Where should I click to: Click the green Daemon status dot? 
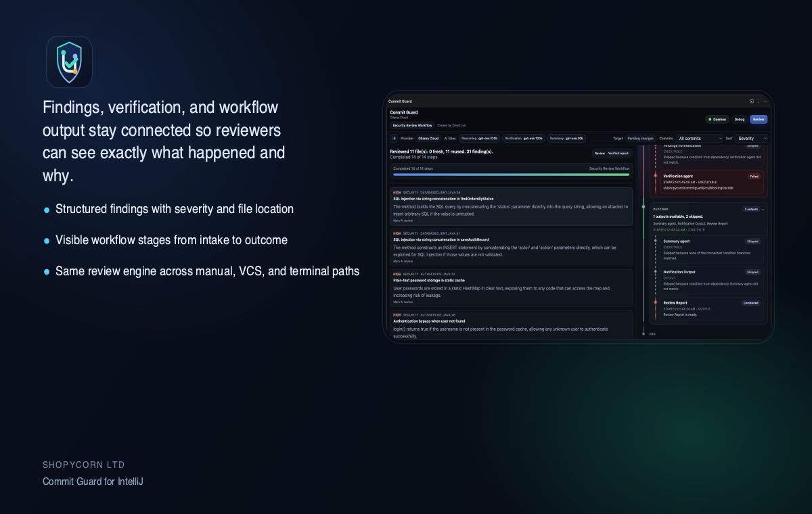[x=709, y=119]
